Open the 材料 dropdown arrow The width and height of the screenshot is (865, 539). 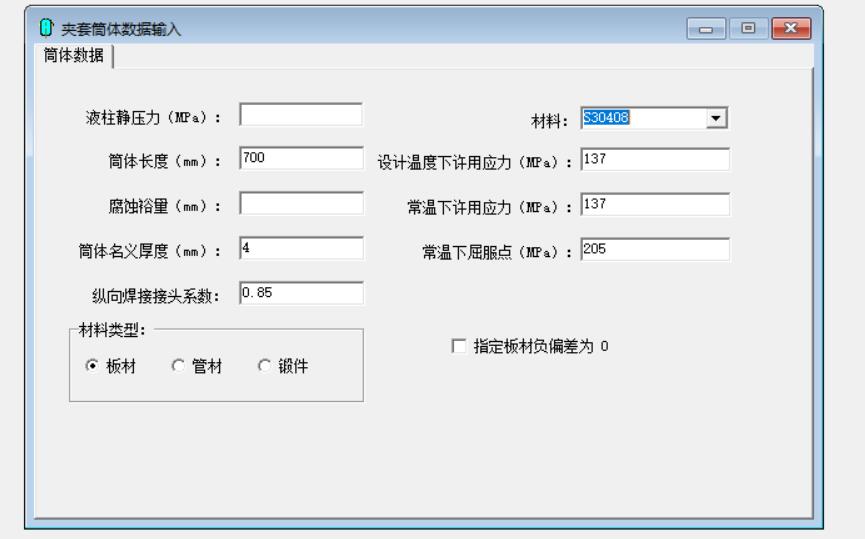pos(716,118)
